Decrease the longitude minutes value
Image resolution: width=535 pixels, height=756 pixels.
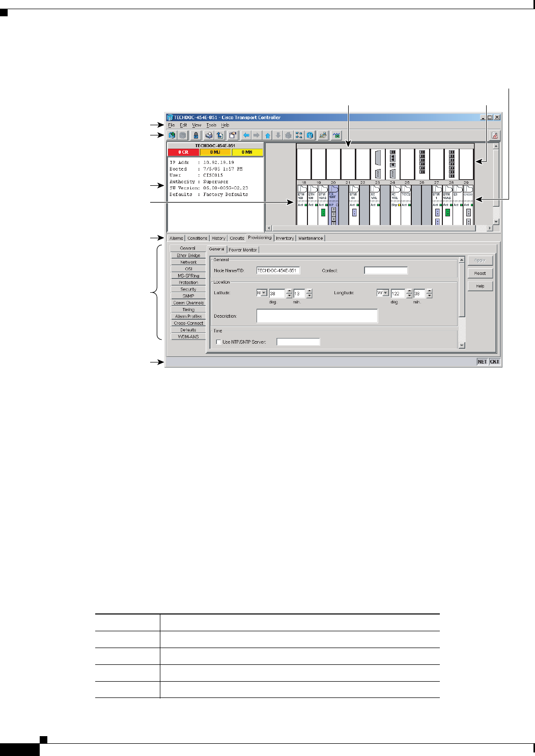[x=430, y=296]
